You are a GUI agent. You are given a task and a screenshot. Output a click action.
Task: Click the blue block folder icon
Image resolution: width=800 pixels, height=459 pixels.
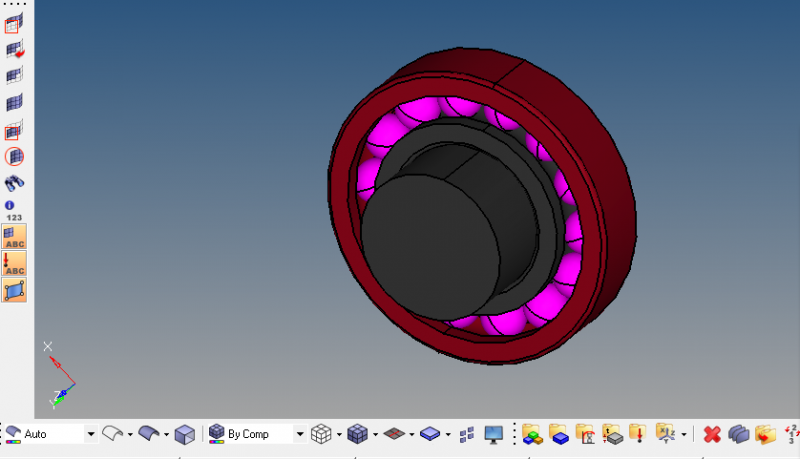click(x=559, y=435)
